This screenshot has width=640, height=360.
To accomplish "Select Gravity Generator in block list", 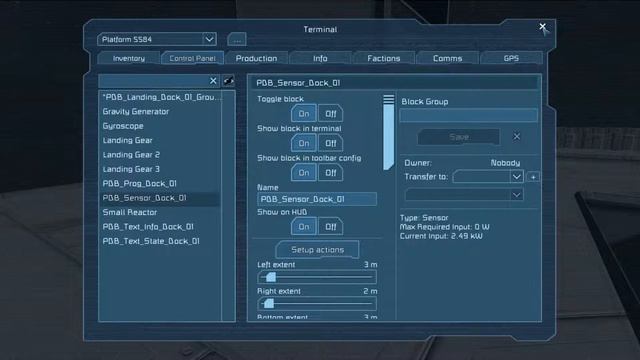I will [x=160, y=111].
